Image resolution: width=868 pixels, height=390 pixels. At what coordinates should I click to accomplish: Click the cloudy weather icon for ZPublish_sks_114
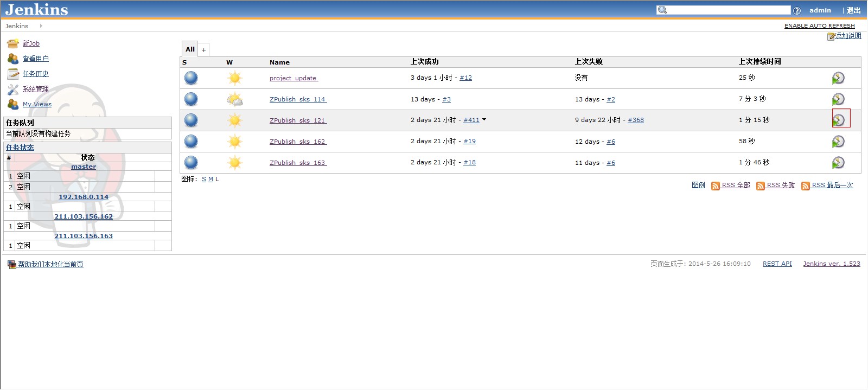point(234,99)
